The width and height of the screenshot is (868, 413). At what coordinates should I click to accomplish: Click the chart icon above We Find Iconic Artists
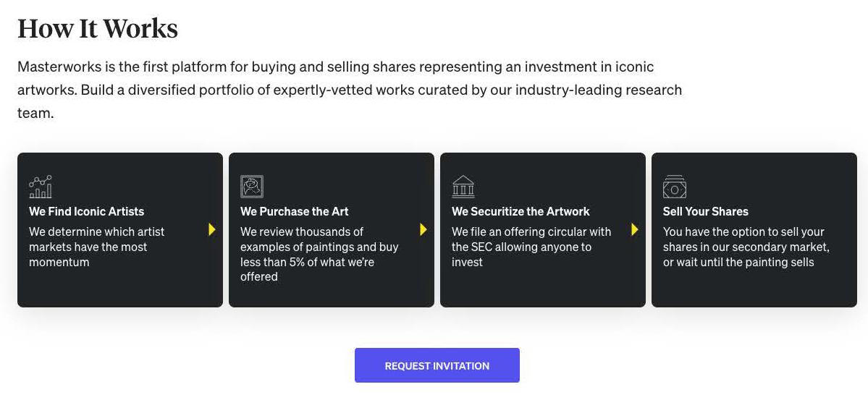coord(41,187)
